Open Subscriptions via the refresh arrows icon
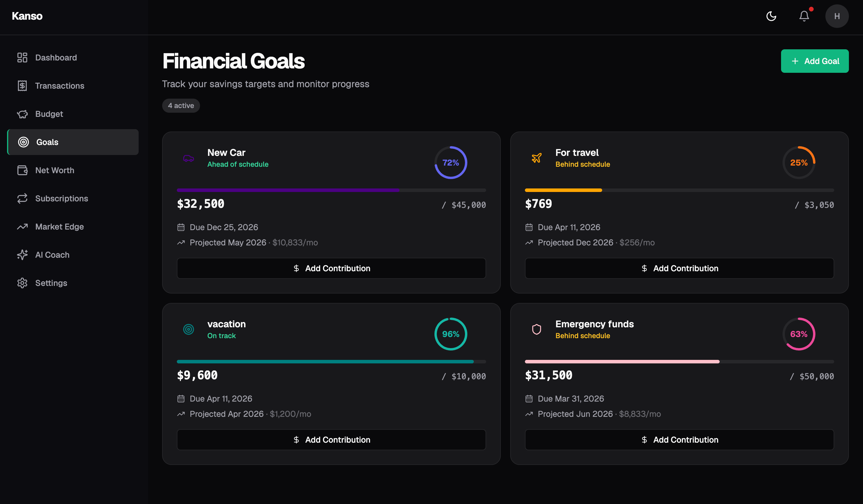 (x=22, y=198)
